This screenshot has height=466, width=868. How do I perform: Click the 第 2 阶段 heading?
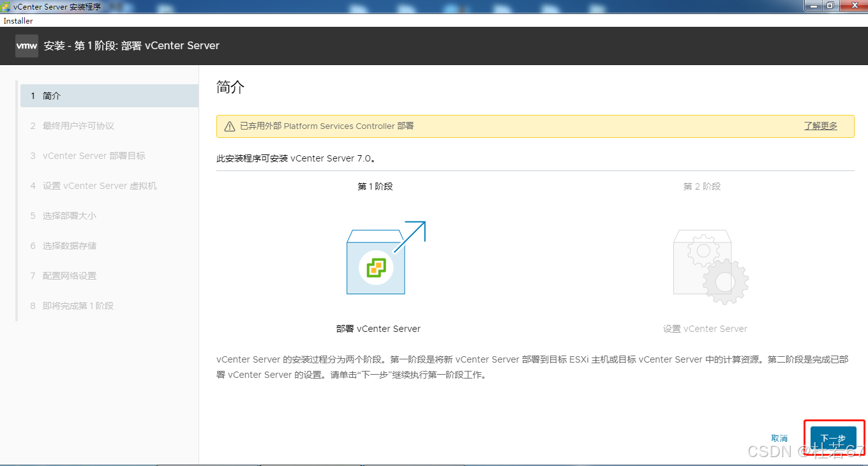pos(702,186)
